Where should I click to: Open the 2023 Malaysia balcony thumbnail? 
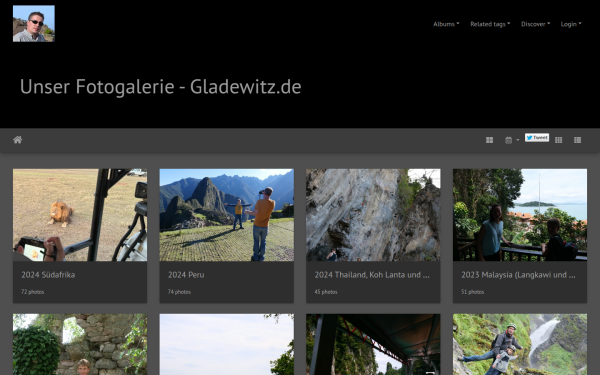(x=520, y=215)
